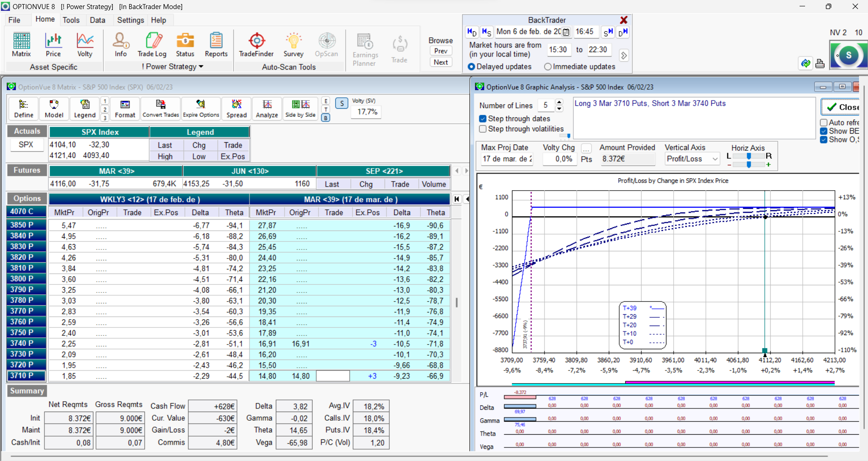Open the File menu
The height and width of the screenshot is (461, 868).
coord(14,20)
